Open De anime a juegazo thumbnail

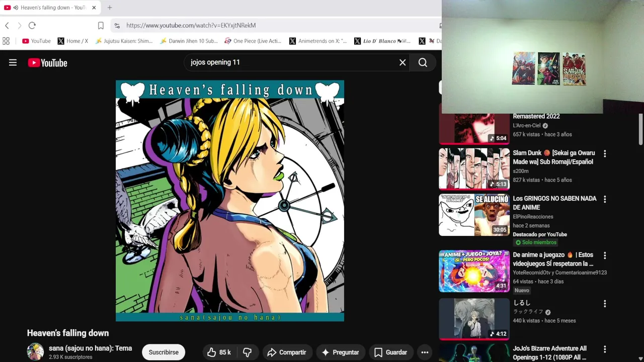coord(474,271)
